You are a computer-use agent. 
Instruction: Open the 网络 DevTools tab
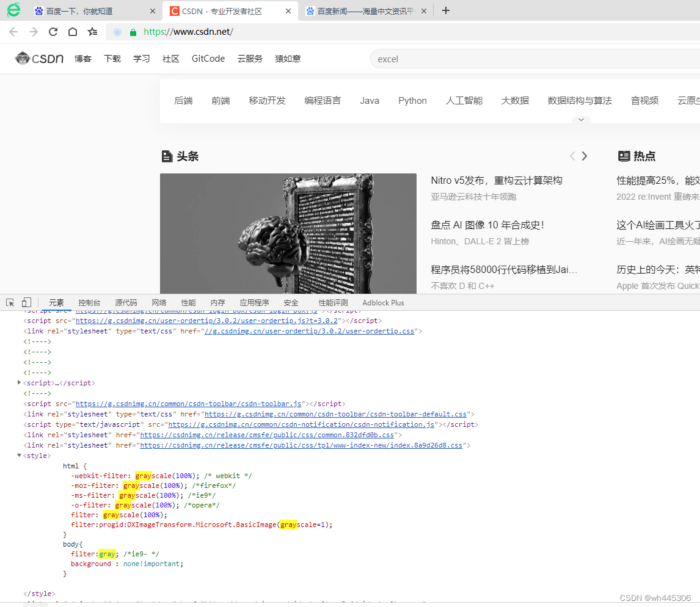pyautogui.click(x=159, y=303)
